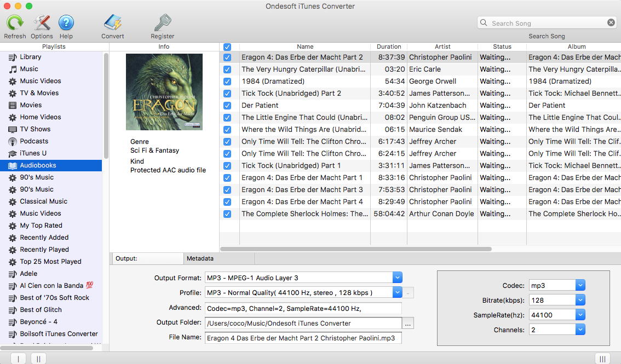Image resolution: width=621 pixels, height=364 pixels.
Task: Click the double-bar button at bottom left
Action: 38,359
